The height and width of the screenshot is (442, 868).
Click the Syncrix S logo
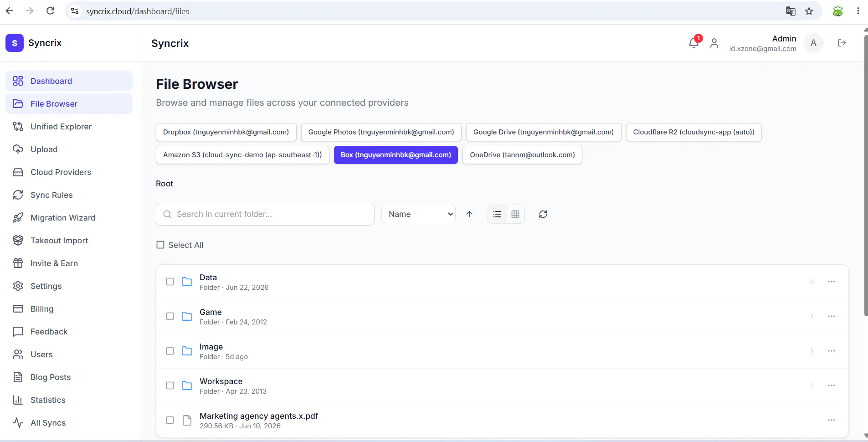[x=15, y=43]
